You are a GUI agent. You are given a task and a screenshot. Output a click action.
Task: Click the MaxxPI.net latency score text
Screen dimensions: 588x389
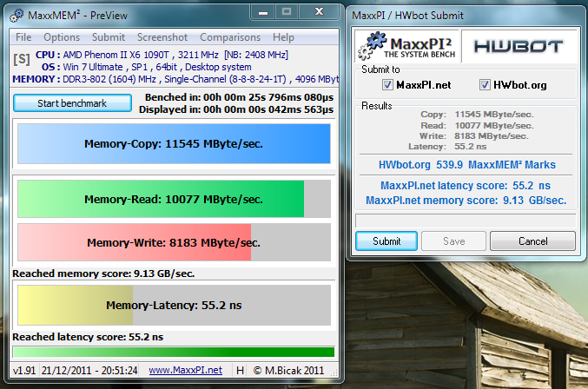pos(466,186)
